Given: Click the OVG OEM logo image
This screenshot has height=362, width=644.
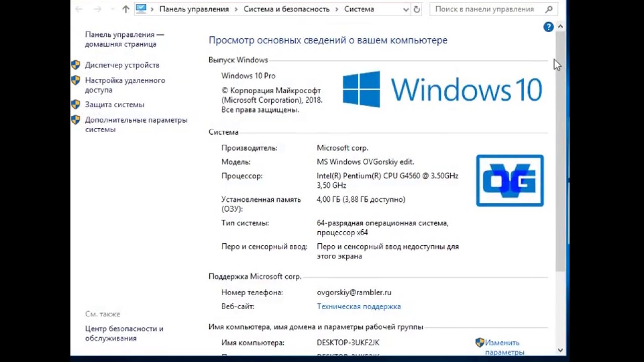Looking at the screenshot, I should (x=510, y=180).
